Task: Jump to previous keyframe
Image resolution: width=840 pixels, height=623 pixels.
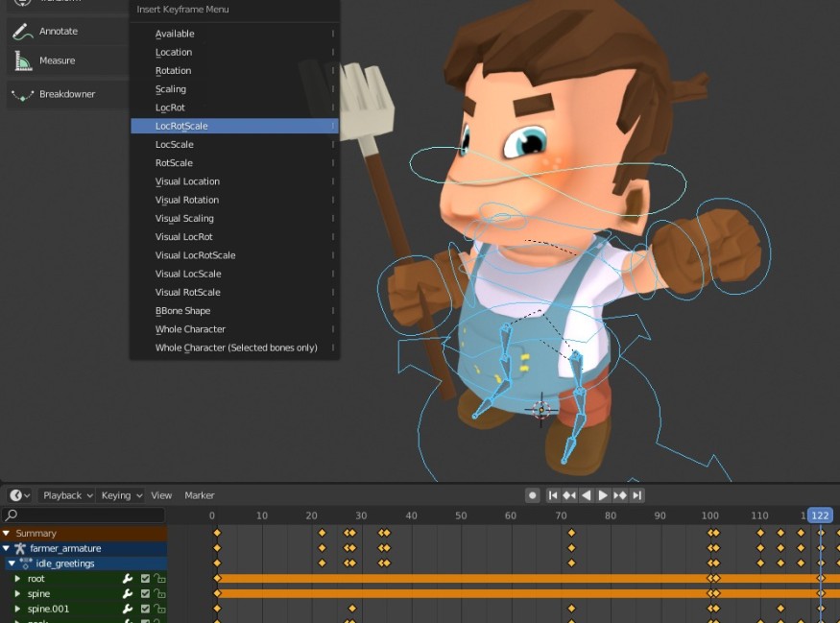Action: click(x=569, y=495)
